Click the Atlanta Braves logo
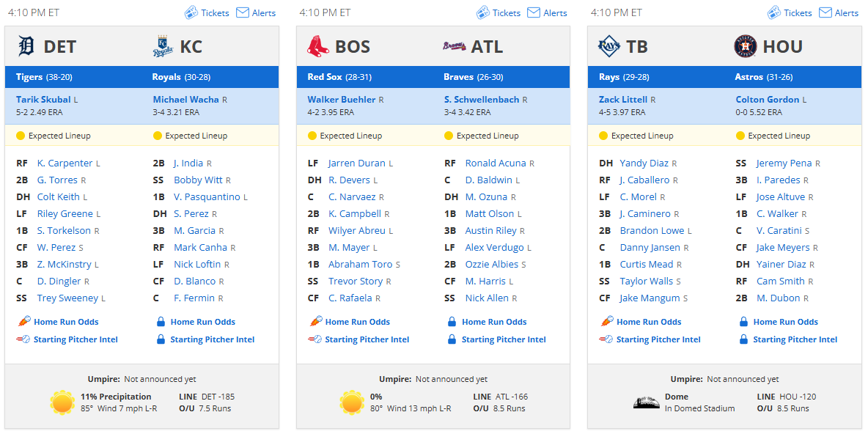Viewport: 868px width, 434px height. click(454, 46)
